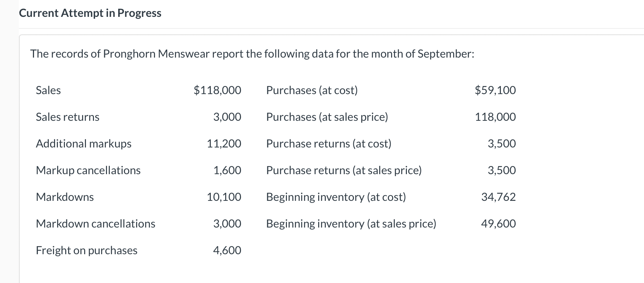The height and width of the screenshot is (283, 644).
Task: Click the Beginning inventory (at sales price) label
Action: pyautogui.click(x=351, y=224)
